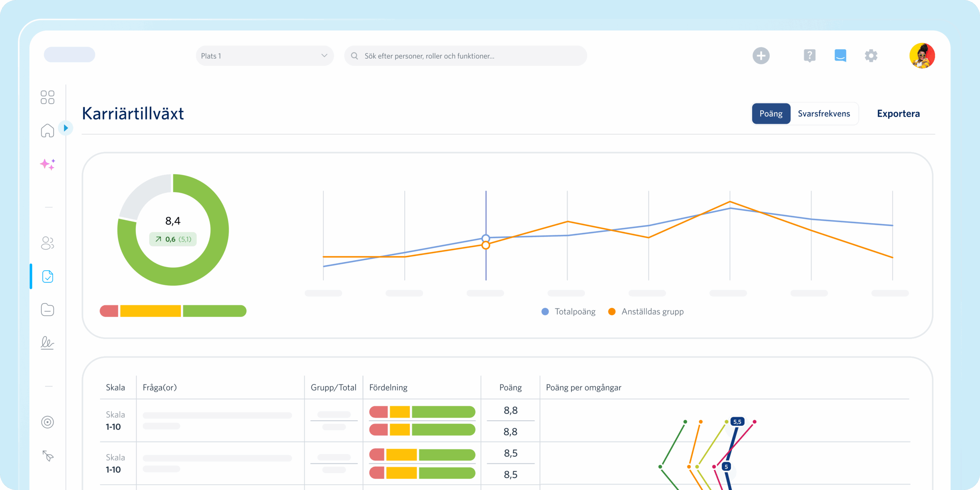This screenshot has height=490, width=980.
Task: Open the paper plane icon in sidebar
Action: 48,456
